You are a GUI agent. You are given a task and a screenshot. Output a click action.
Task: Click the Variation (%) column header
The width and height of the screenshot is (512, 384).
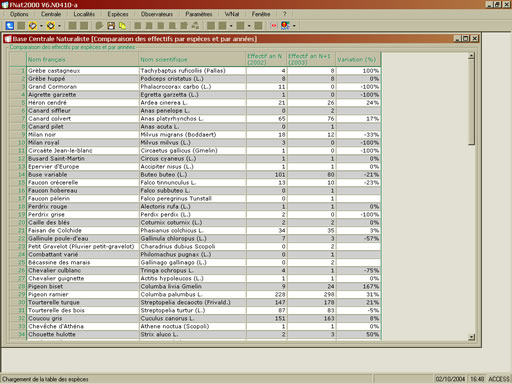(358, 59)
